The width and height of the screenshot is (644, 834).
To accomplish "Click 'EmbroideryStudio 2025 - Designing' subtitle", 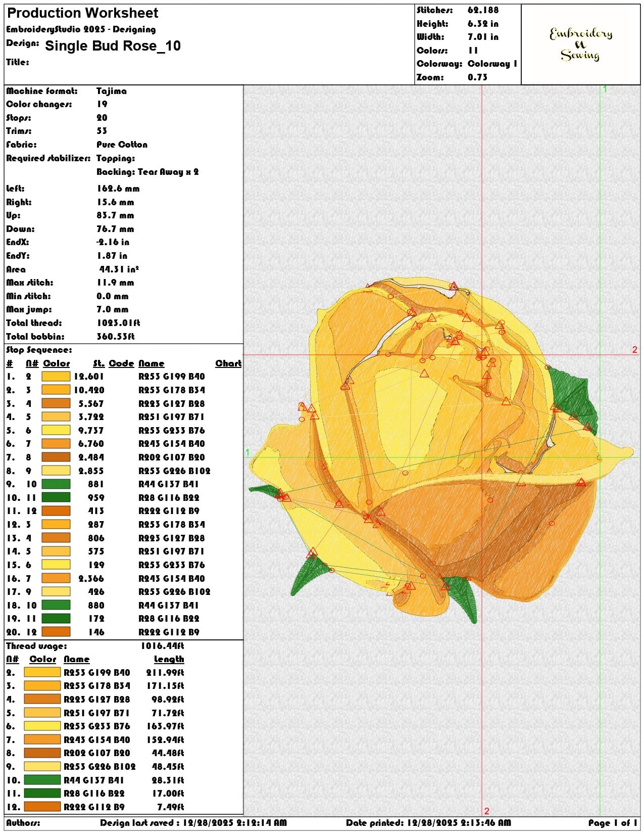I will pos(81,29).
